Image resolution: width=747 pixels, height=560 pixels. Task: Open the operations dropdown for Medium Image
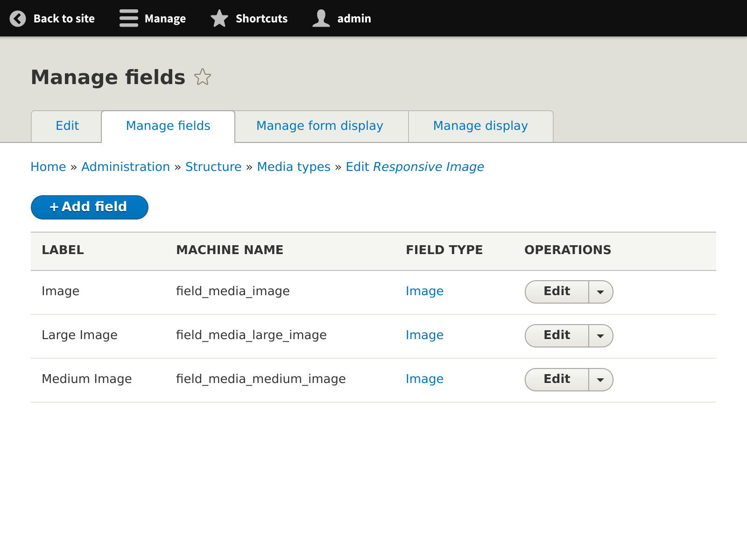coord(600,380)
